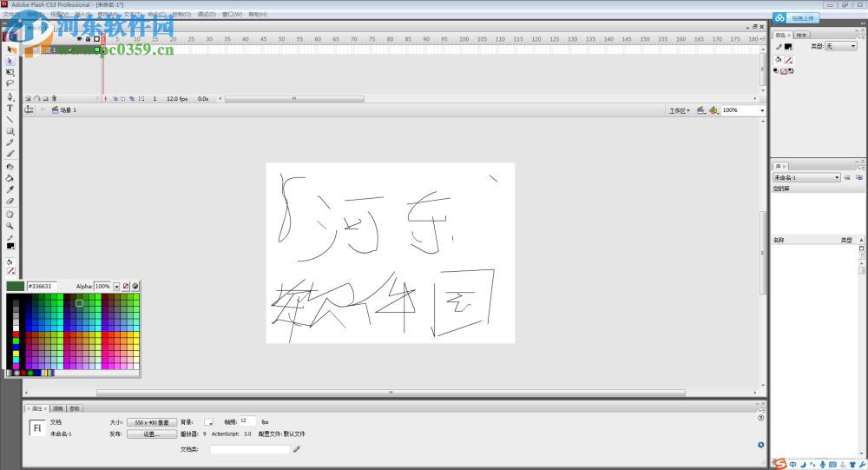Switch to the Parameters tab
Image resolution: width=868 pixels, height=470 pixels.
click(75, 408)
